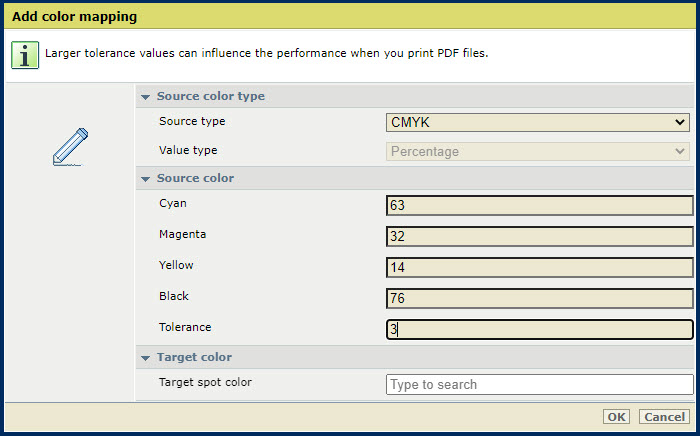The height and width of the screenshot is (436, 700).
Task: Collapse the Target color section
Action: pyautogui.click(x=146, y=358)
